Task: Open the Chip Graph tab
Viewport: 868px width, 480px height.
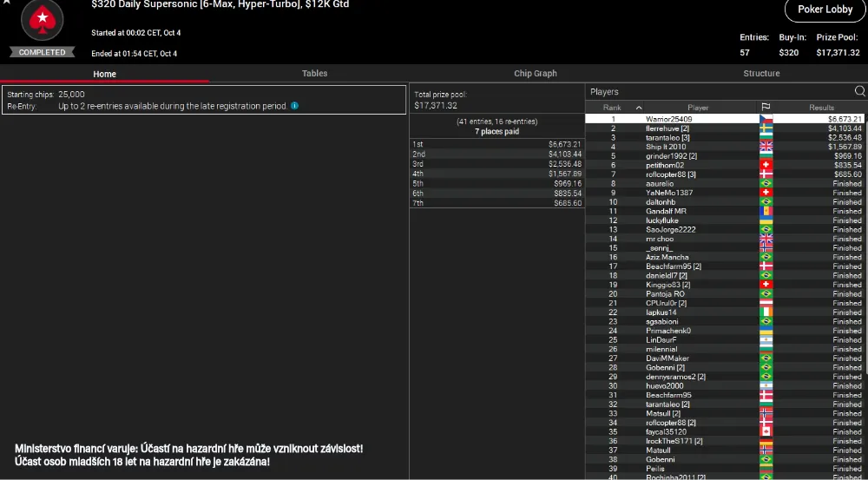Action: coord(536,73)
